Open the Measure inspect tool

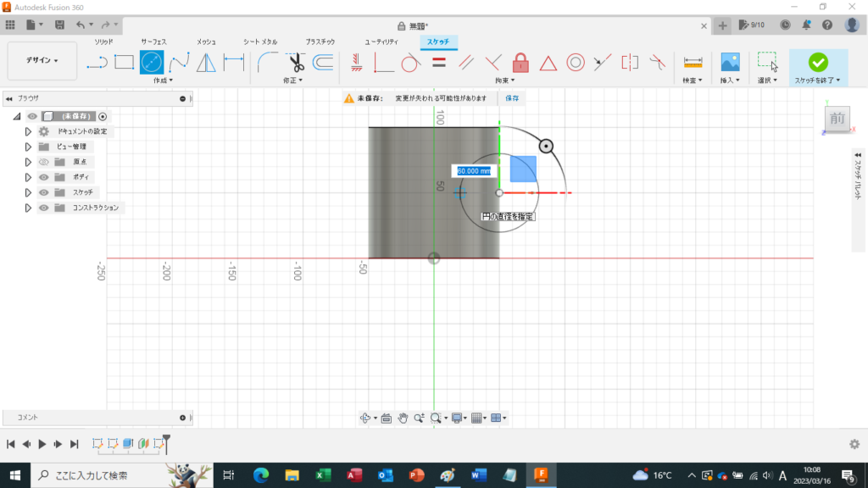693,62
